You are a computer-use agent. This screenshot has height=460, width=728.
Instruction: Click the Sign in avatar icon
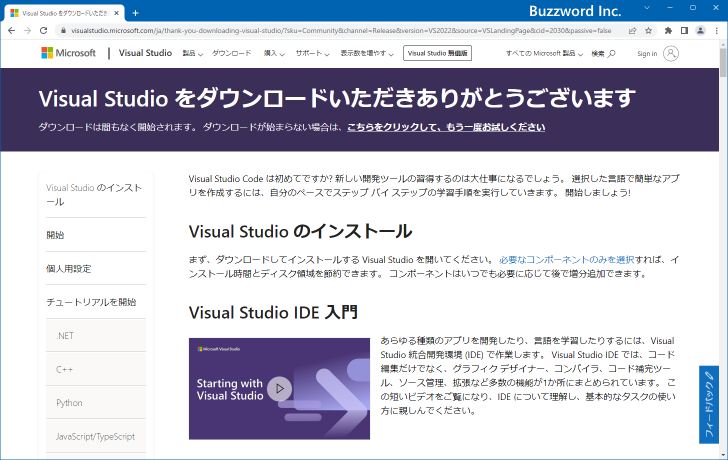pyautogui.click(x=670, y=53)
